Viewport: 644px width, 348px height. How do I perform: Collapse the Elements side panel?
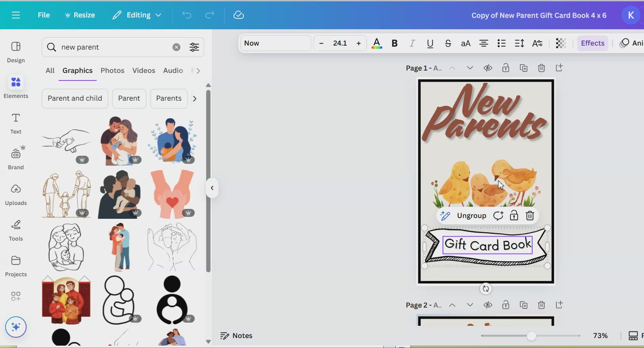(x=212, y=188)
